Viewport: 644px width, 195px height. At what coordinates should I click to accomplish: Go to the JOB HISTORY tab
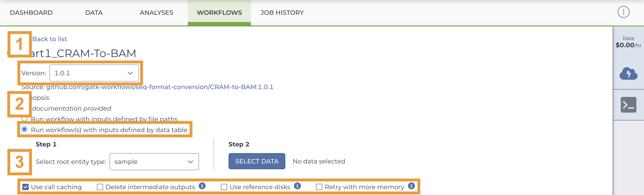[x=282, y=13]
